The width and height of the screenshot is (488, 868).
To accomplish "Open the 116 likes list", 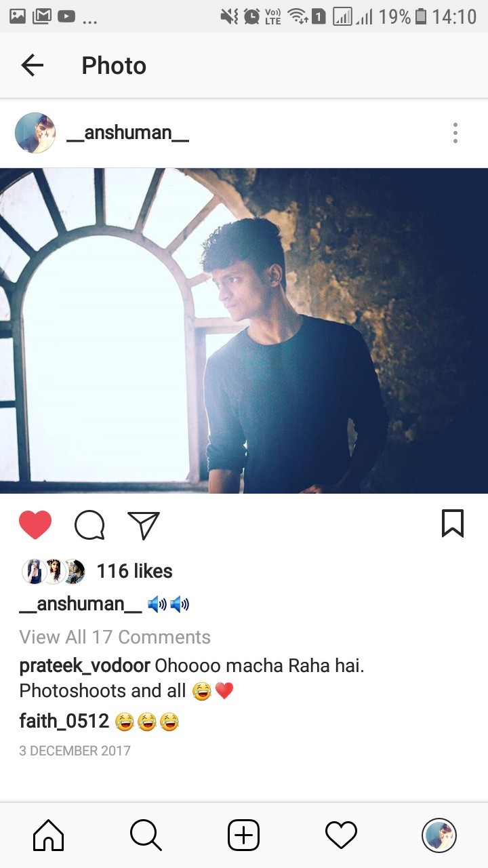I will pyautogui.click(x=135, y=571).
